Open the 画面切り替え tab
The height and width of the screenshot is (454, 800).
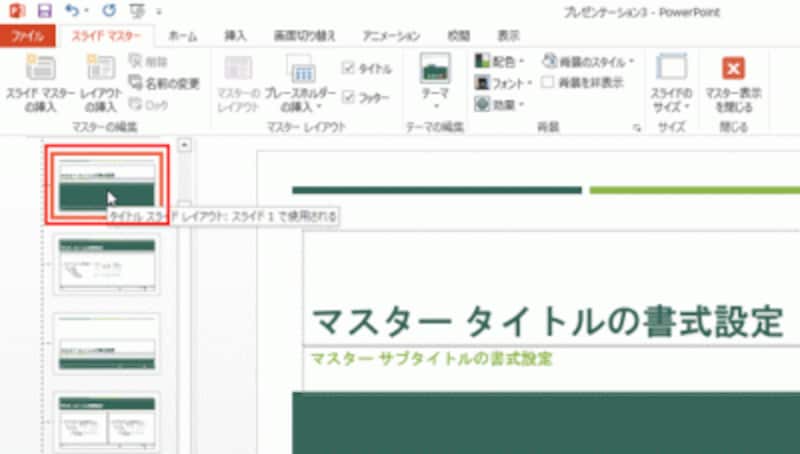click(x=305, y=36)
